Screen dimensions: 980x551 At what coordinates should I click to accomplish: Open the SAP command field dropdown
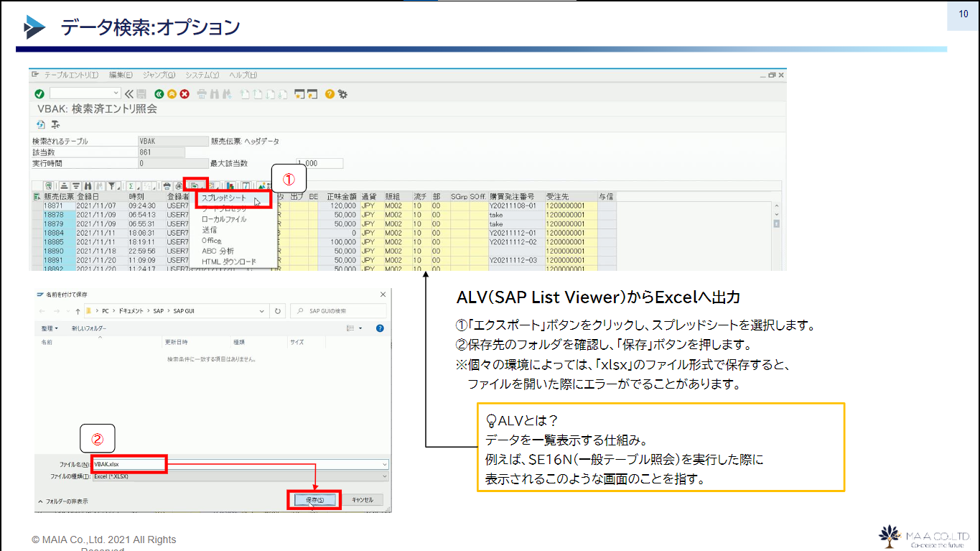click(116, 93)
